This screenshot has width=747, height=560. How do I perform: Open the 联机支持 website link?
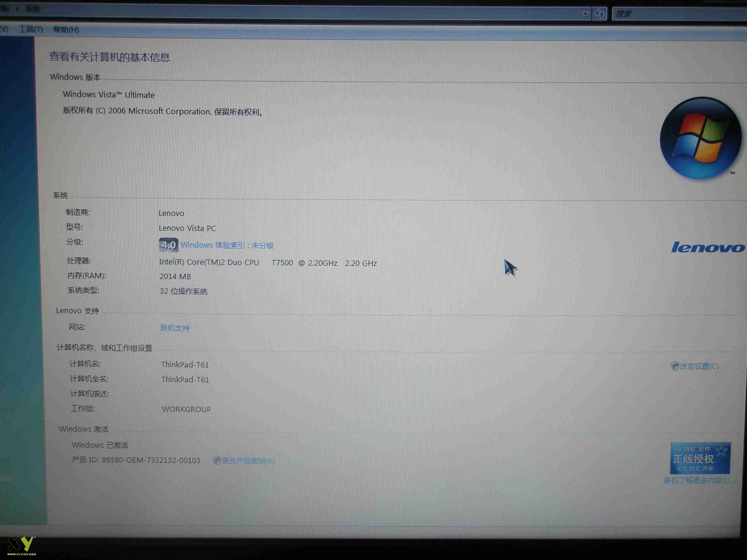tap(175, 328)
